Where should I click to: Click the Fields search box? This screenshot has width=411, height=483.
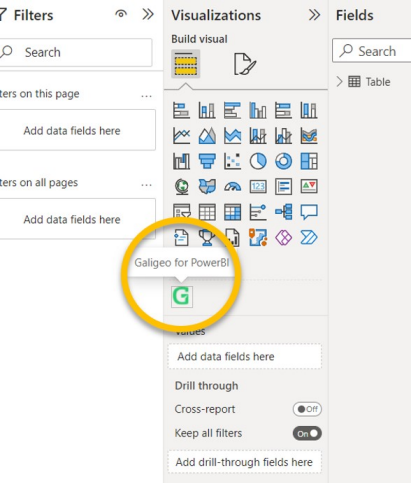pyautogui.click(x=372, y=51)
